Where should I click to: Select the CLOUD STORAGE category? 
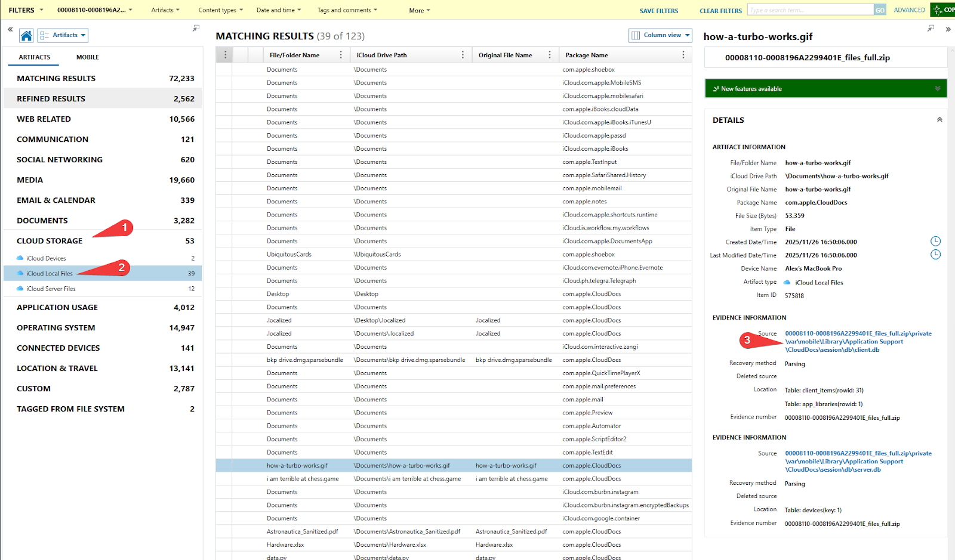[x=103, y=240]
